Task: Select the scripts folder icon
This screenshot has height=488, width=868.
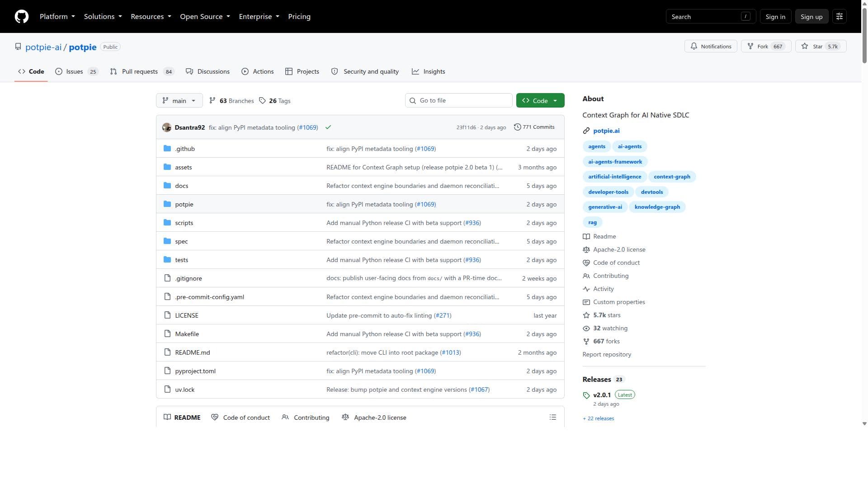Action: coord(167,223)
